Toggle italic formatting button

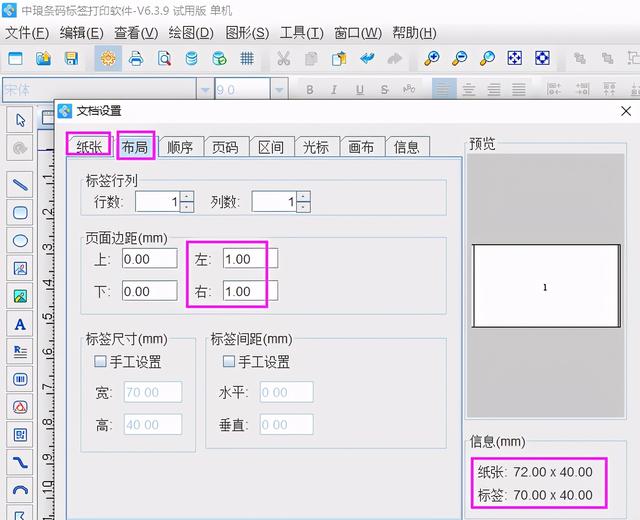coord(334,89)
